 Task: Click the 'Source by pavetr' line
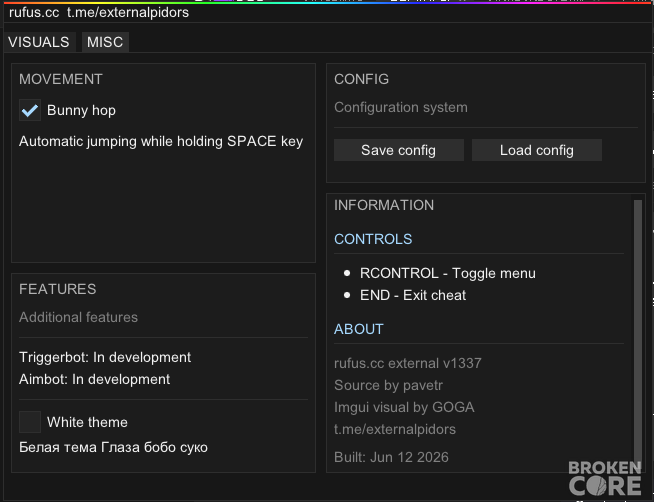(x=388, y=385)
